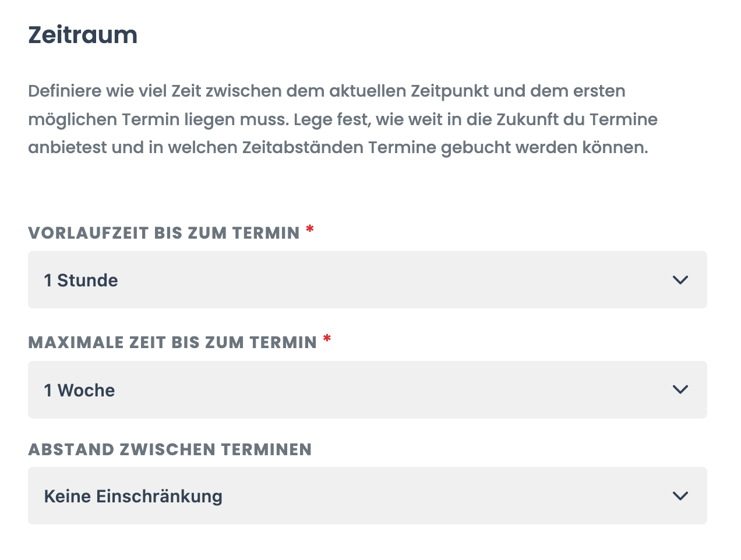Click the chevron icon in Vorlaufzeit field
741x560 pixels.
click(x=680, y=280)
